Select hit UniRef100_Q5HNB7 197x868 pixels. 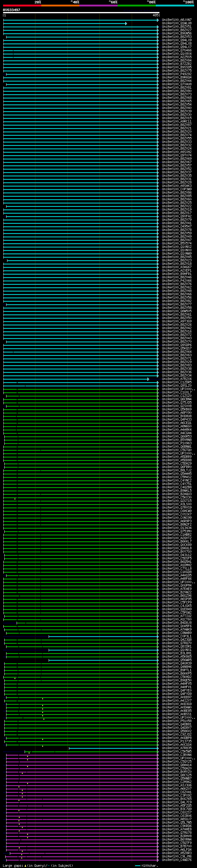click(177, 778)
